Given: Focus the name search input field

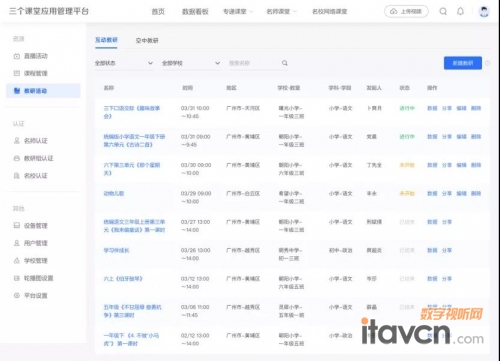Looking at the screenshot, I should pos(254,63).
